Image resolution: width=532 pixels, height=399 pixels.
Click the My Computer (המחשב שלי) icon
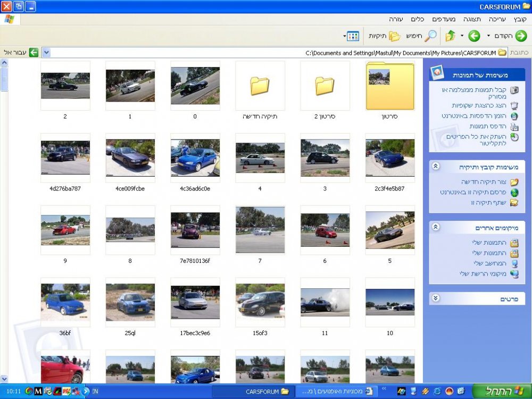[514, 264]
